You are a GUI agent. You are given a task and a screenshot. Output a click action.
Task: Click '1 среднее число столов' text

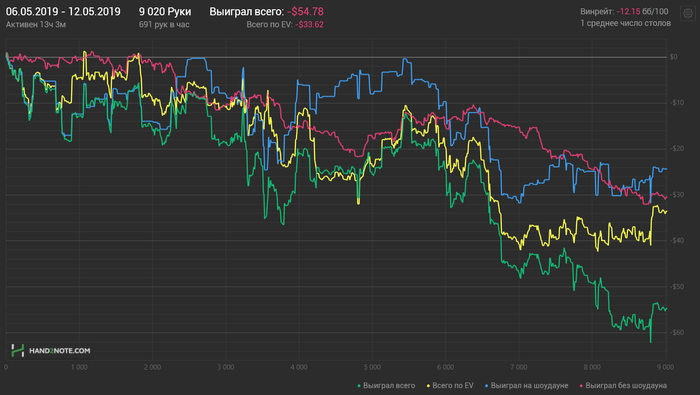pyautogui.click(x=625, y=23)
